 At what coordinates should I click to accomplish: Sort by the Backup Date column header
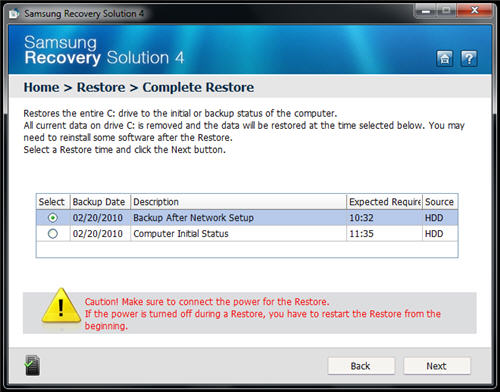pyautogui.click(x=100, y=202)
